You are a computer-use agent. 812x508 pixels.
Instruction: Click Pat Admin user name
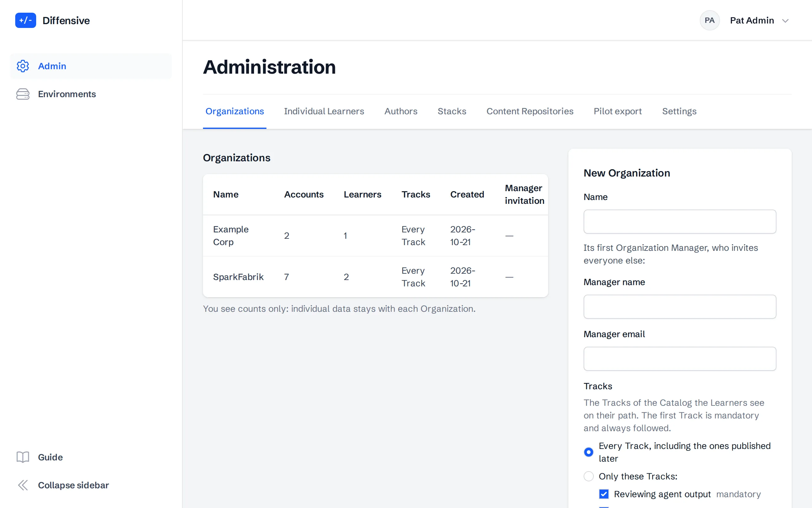(752, 21)
